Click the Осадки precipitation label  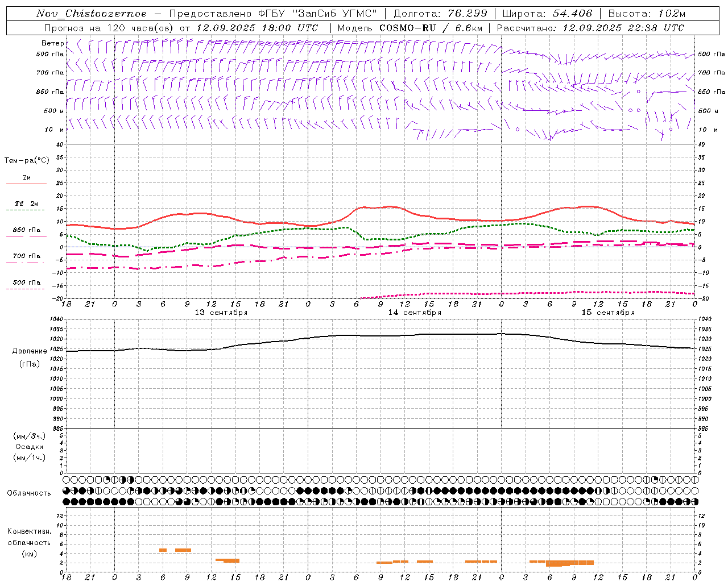[x=30, y=447]
